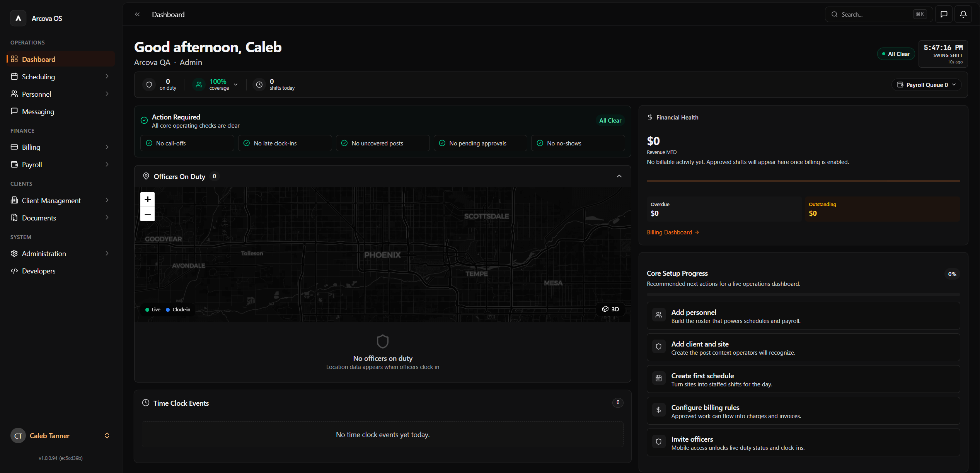This screenshot has height=473, width=980.
Task: Click the Configure billing rules dollar icon
Action: click(659, 410)
